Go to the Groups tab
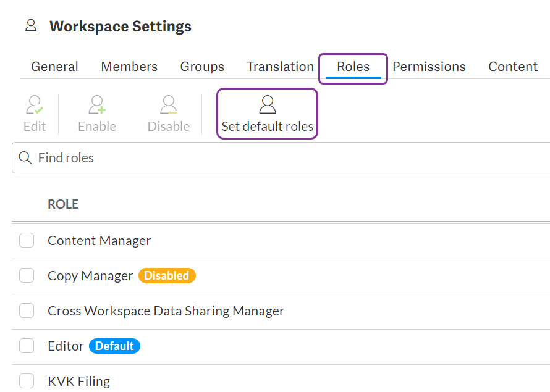The width and height of the screenshot is (550, 392). [x=202, y=67]
